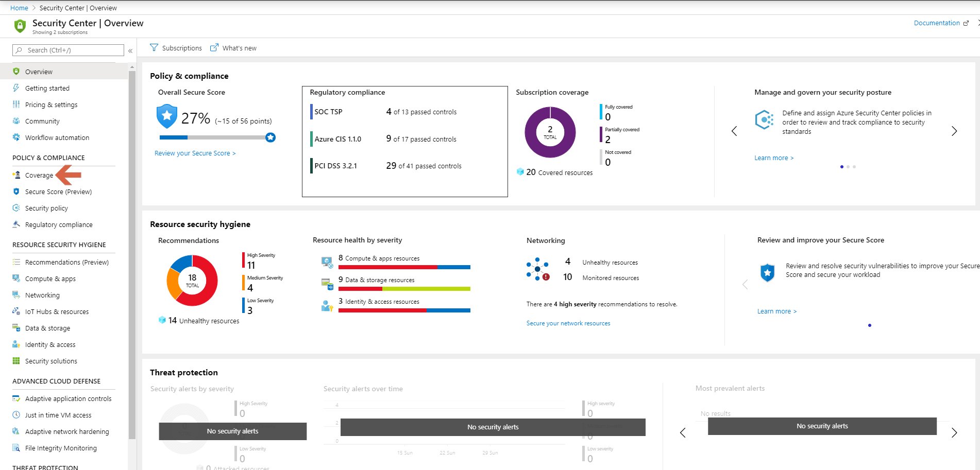
Task: Click the SOC TSP compliance row
Action: [383, 112]
